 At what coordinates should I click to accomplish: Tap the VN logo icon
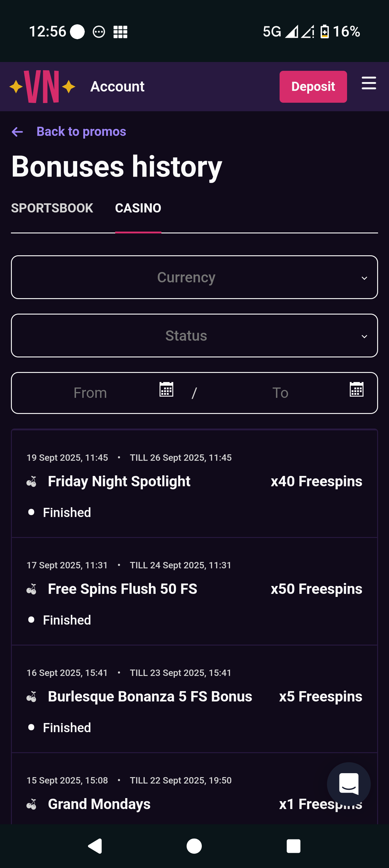click(x=42, y=87)
